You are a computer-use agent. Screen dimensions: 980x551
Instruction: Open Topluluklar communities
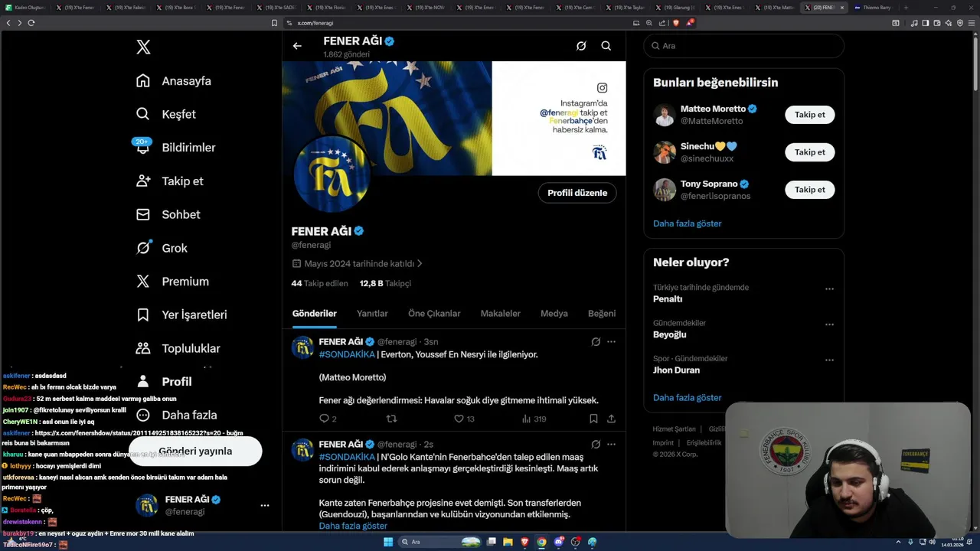pyautogui.click(x=178, y=348)
